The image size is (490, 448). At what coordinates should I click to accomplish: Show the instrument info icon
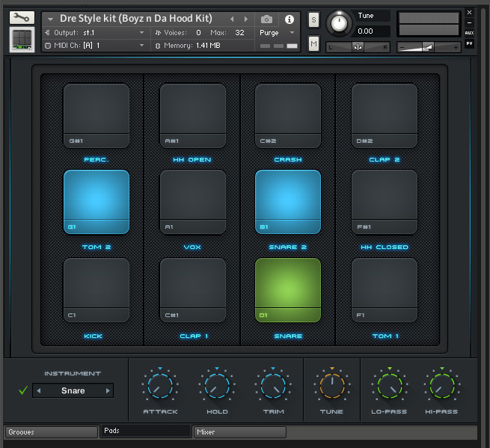point(290,19)
